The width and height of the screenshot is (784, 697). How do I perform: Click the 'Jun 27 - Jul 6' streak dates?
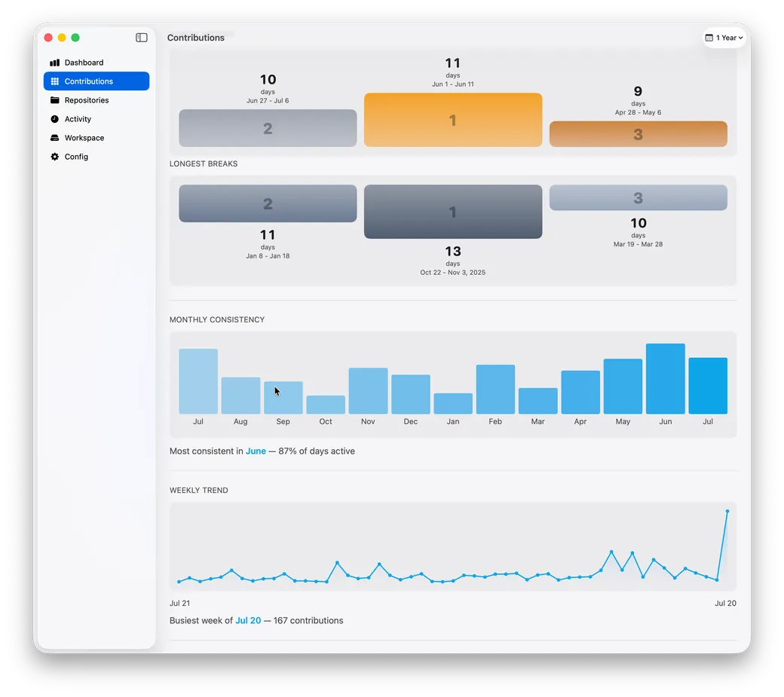coord(268,100)
